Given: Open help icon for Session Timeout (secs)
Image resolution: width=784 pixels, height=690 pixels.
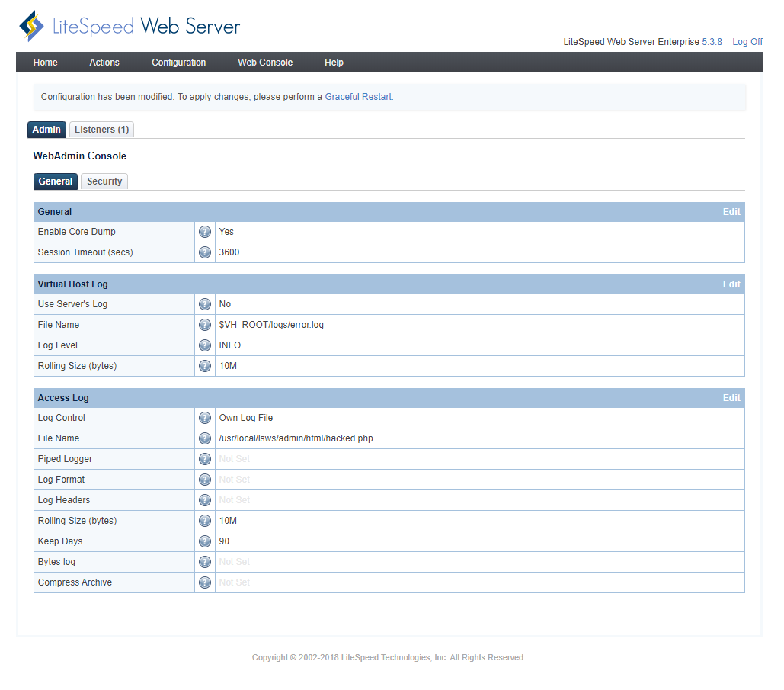Looking at the screenshot, I should pyautogui.click(x=205, y=252).
